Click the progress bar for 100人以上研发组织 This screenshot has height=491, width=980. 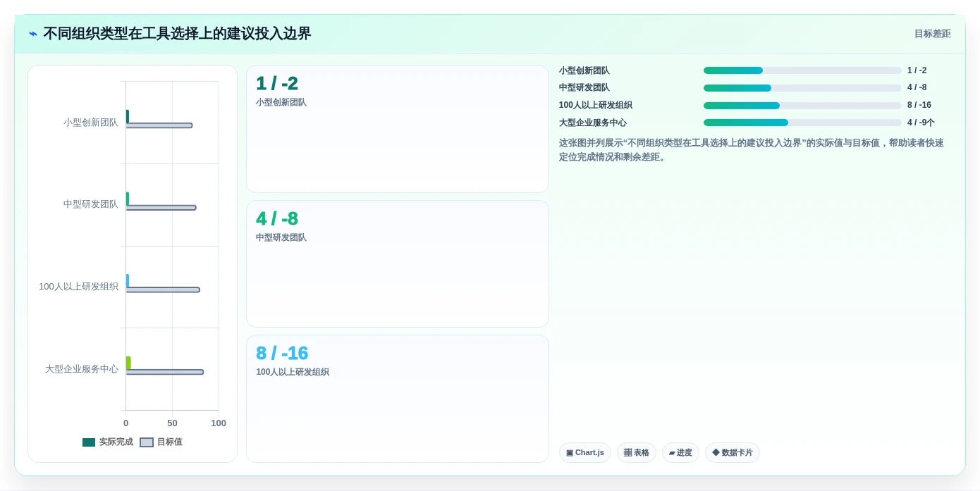[802, 106]
